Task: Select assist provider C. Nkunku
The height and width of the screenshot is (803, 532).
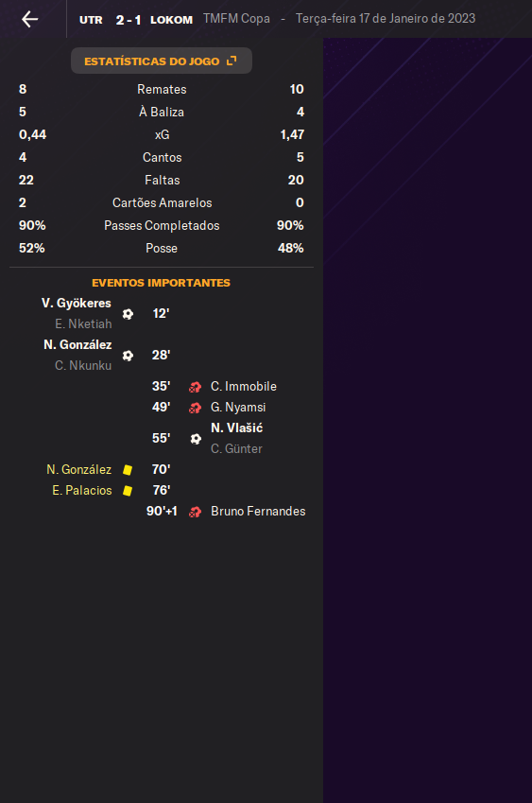Action: 83,366
